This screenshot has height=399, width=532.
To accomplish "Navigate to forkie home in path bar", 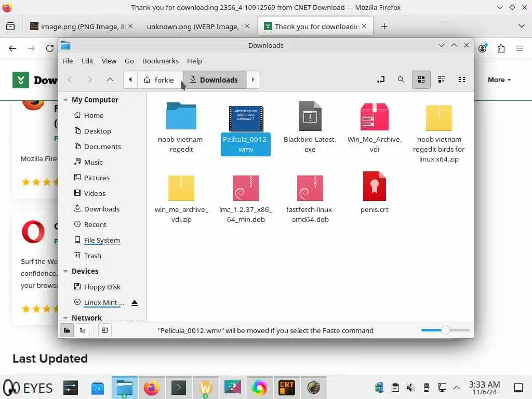I will [x=159, y=79].
